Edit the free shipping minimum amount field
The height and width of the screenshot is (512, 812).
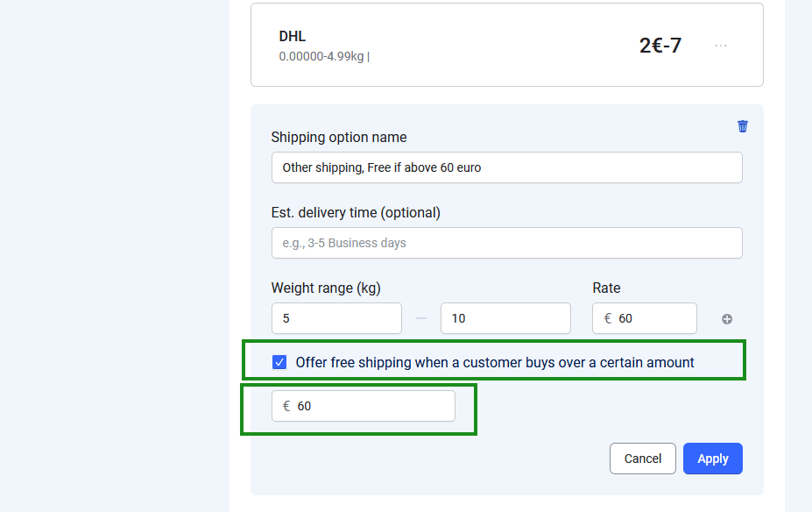pos(372,406)
